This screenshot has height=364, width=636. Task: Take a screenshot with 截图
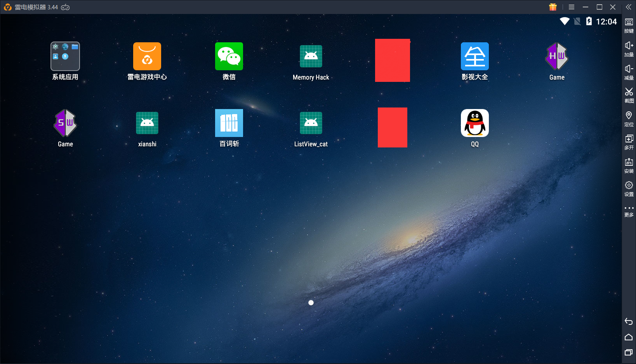tap(629, 95)
